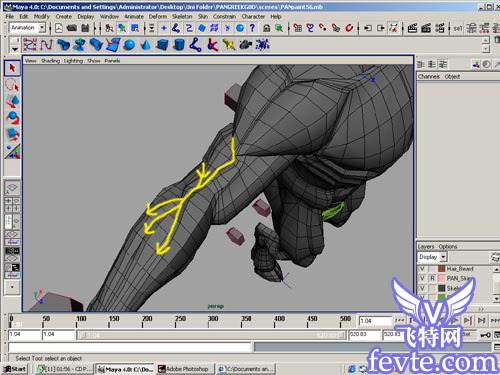The width and height of the screenshot is (500, 375).
Task: Click the PAN_Skin pink color swatch
Action: pos(442,278)
